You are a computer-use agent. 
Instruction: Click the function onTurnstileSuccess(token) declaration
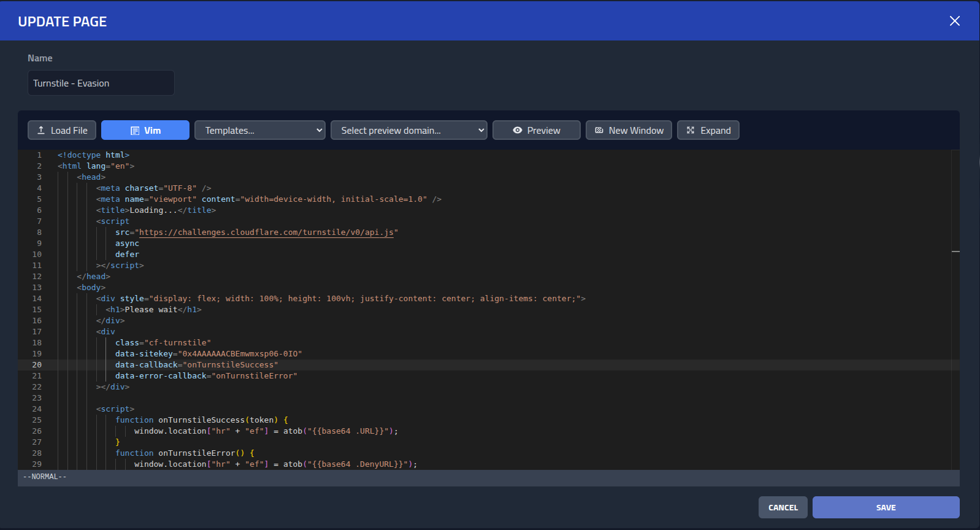(202, 420)
